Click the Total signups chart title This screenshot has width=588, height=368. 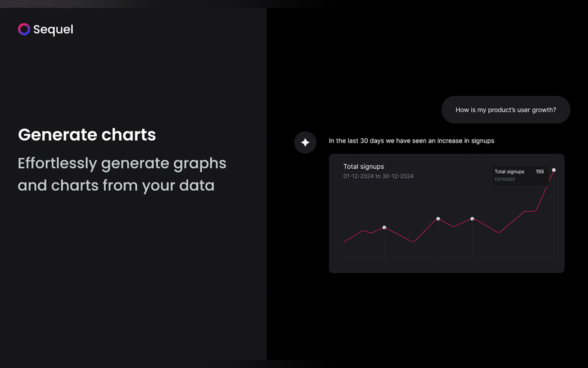pyautogui.click(x=363, y=166)
